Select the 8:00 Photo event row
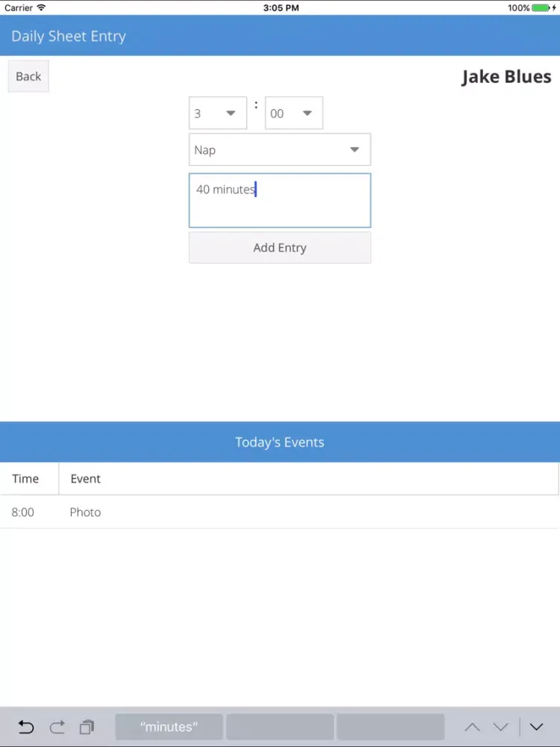This screenshot has width=560, height=747. tap(279, 512)
